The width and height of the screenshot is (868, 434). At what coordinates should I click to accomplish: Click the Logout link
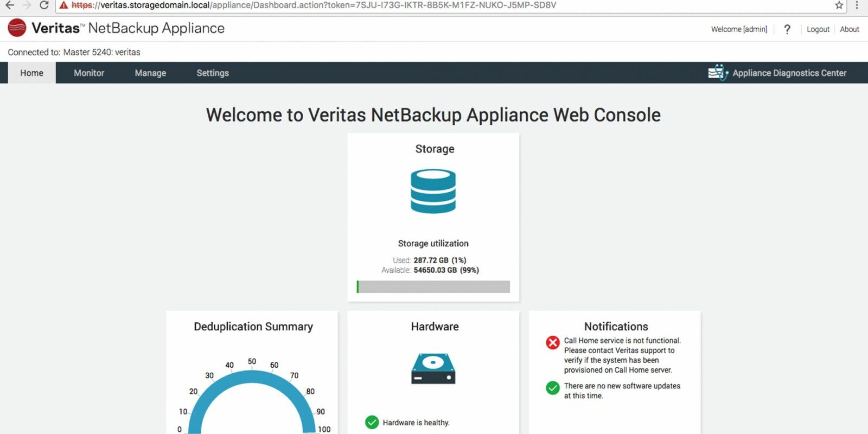pyautogui.click(x=818, y=29)
